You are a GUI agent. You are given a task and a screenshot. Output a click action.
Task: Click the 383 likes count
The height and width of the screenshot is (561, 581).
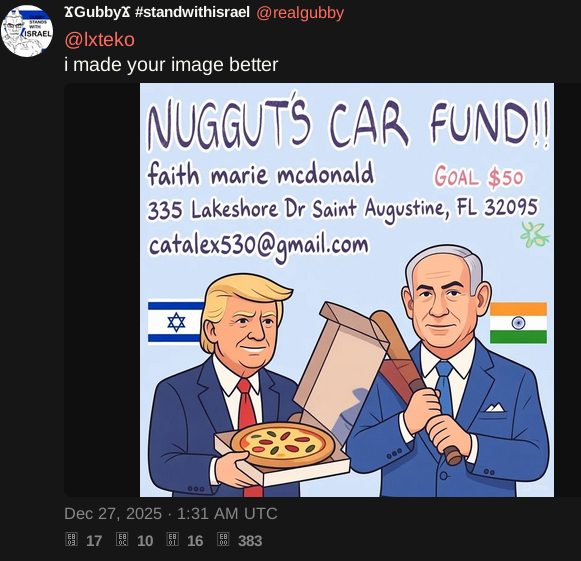(x=250, y=541)
